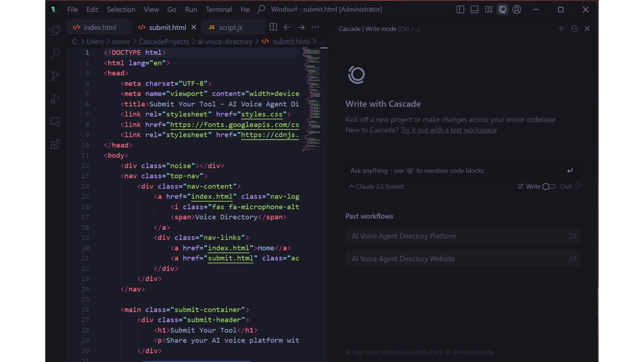This screenshot has height=362, width=644.
Task: Expand CascadeProjects breadcrumb segment
Action: (x=164, y=42)
